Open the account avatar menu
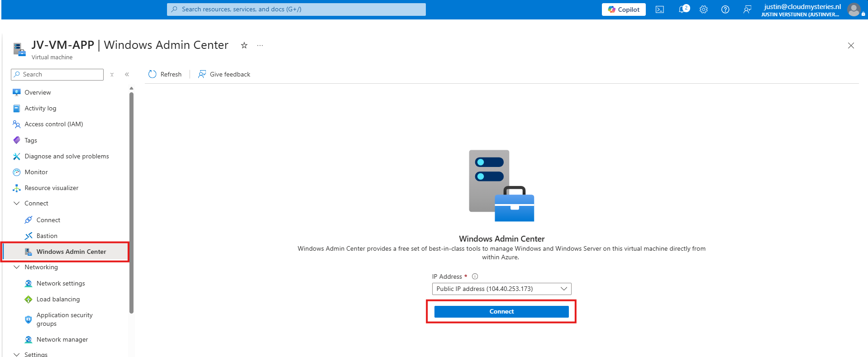868x357 pixels. pyautogui.click(x=854, y=10)
